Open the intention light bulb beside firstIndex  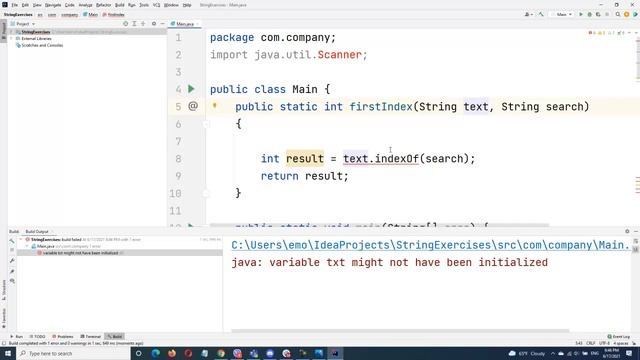(214, 106)
